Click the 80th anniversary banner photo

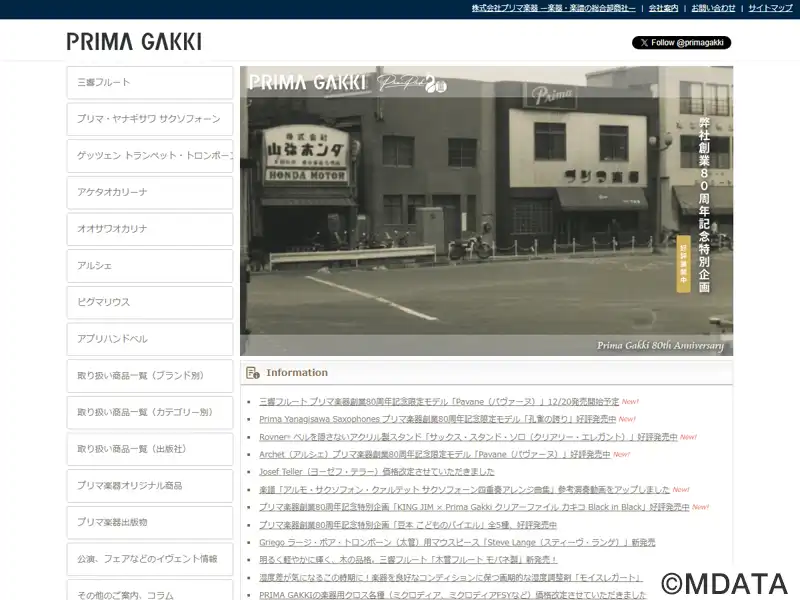tap(486, 211)
